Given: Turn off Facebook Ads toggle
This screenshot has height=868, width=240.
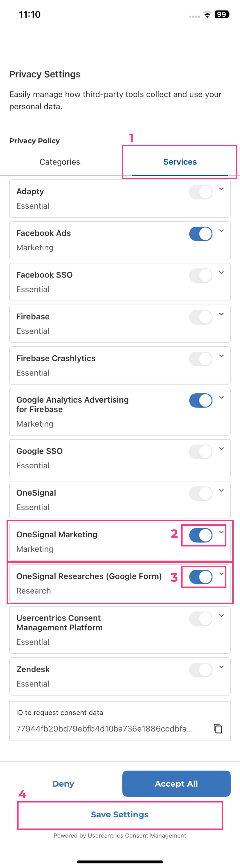Looking at the screenshot, I should point(200,234).
